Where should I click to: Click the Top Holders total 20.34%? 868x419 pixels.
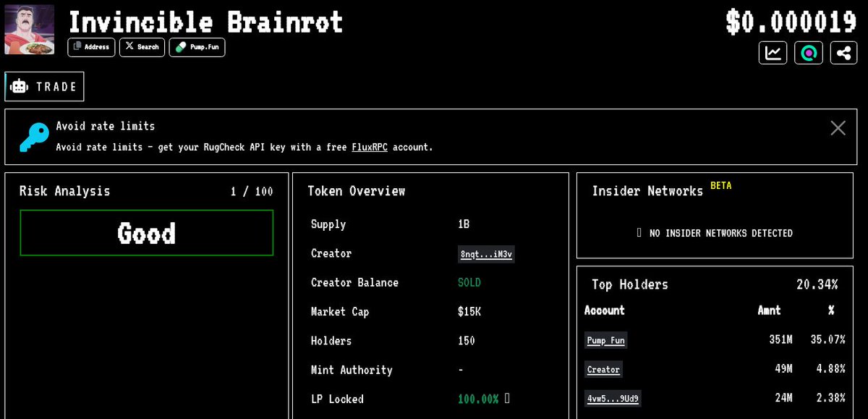(817, 284)
